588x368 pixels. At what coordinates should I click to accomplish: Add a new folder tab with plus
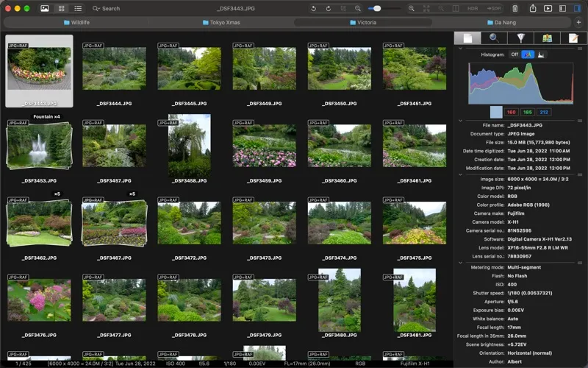tap(578, 22)
